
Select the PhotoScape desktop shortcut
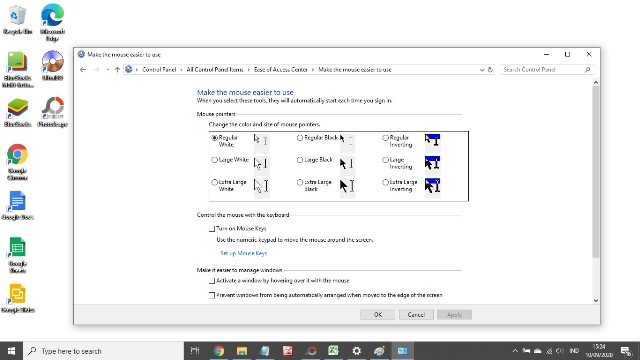tap(52, 112)
